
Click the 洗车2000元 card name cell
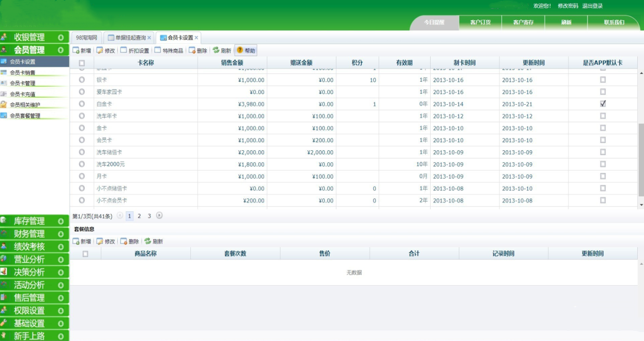pyautogui.click(x=146, y=164)
